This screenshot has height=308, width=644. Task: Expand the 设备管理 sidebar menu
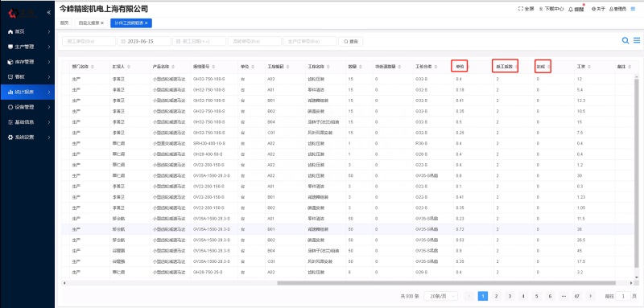(x=27, y=107)
